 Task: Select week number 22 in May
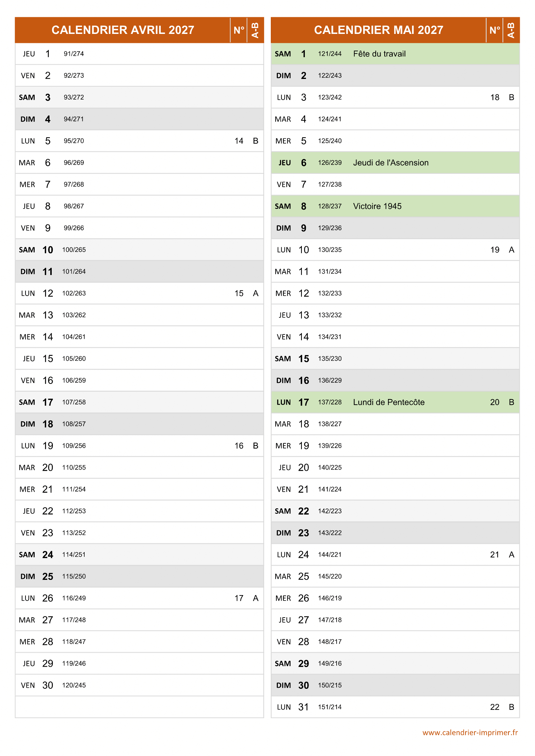pyautogui.click(x=495, y=707)
